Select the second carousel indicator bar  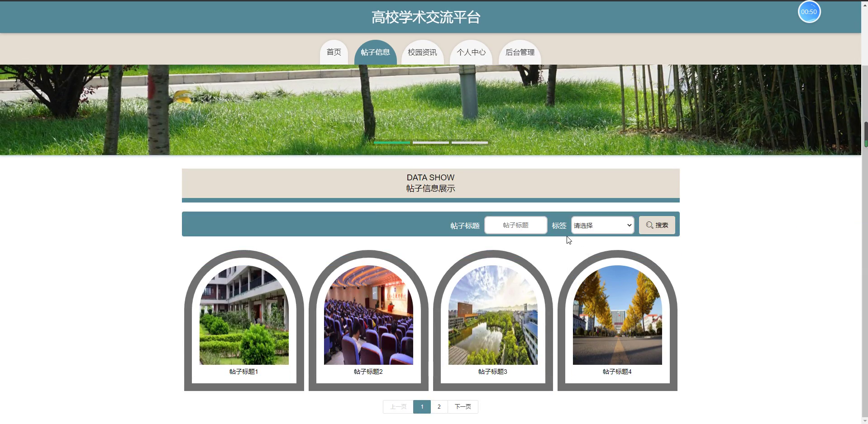coord(431,142)
